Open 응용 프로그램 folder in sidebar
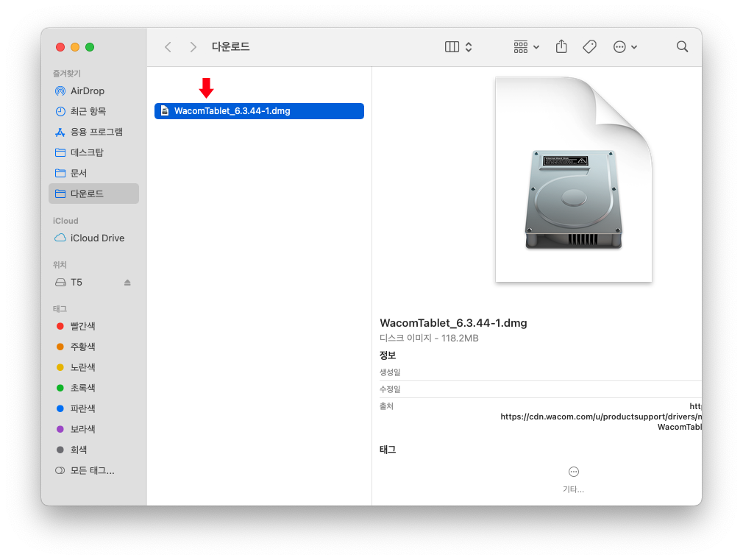The height and width of the screenshot is (560, 743). [x=93, y=132]
